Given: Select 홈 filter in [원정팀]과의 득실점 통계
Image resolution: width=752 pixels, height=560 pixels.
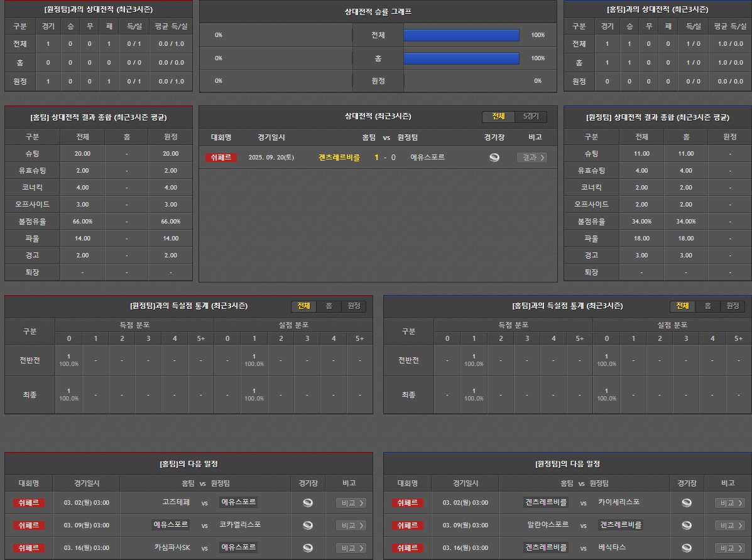Looking at the screenshot, I should click(x=329, y=306).
